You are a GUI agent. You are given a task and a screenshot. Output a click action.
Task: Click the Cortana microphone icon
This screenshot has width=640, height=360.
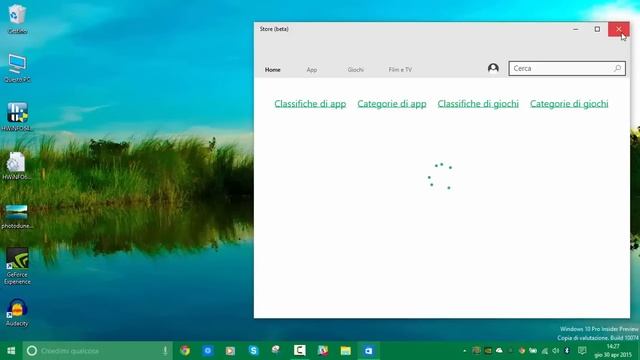pyautogui.click(x=165, y=351)
